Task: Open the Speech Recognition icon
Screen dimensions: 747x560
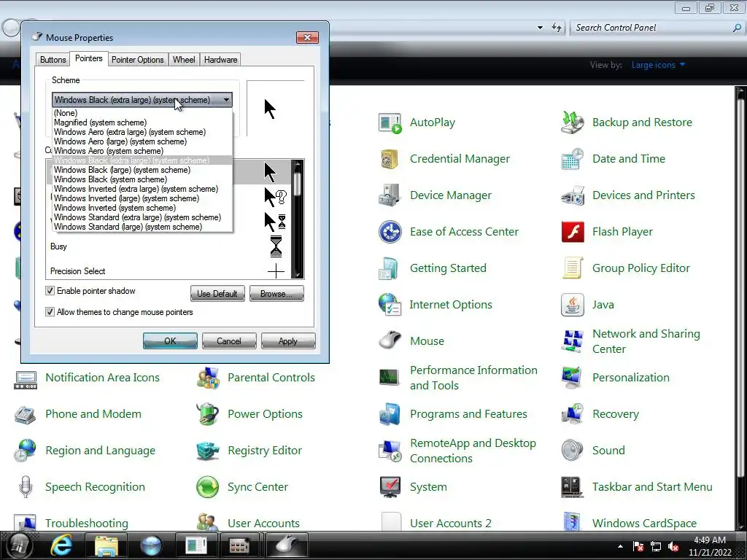Action: (x=26, y=487)
